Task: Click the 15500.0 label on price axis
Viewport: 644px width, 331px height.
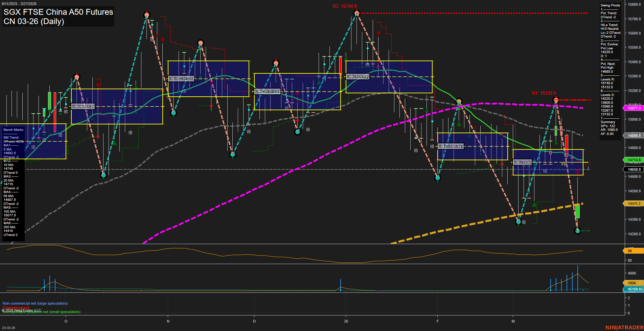Action: (x=635, y=48)
